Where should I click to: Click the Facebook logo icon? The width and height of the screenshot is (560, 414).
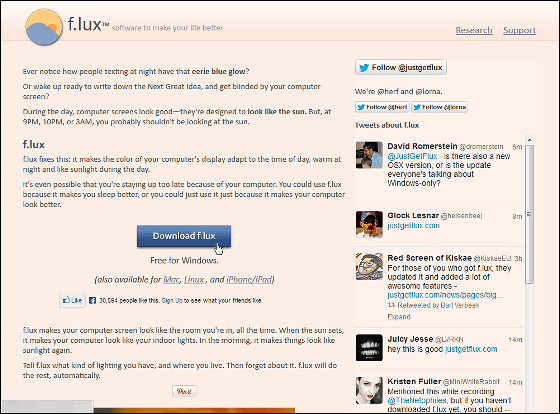click(x=92, y=300)
